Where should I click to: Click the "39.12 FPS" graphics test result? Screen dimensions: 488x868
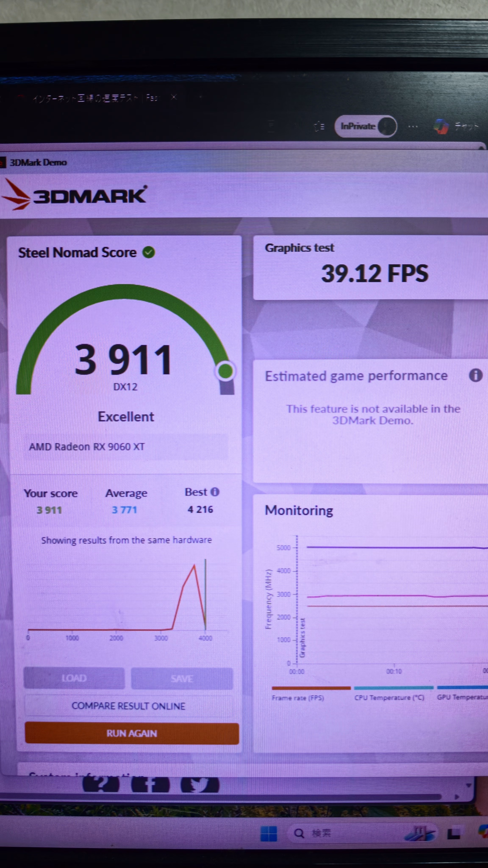point(374,273)
